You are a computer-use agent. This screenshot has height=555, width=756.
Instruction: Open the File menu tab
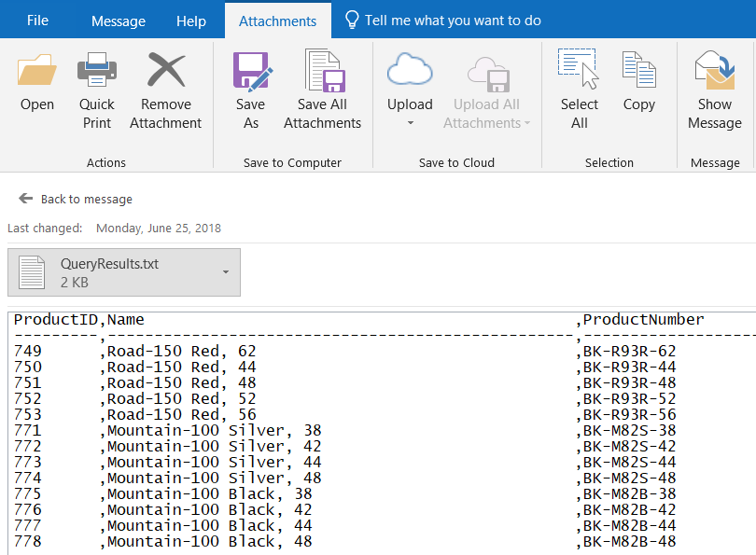point(37,21)
